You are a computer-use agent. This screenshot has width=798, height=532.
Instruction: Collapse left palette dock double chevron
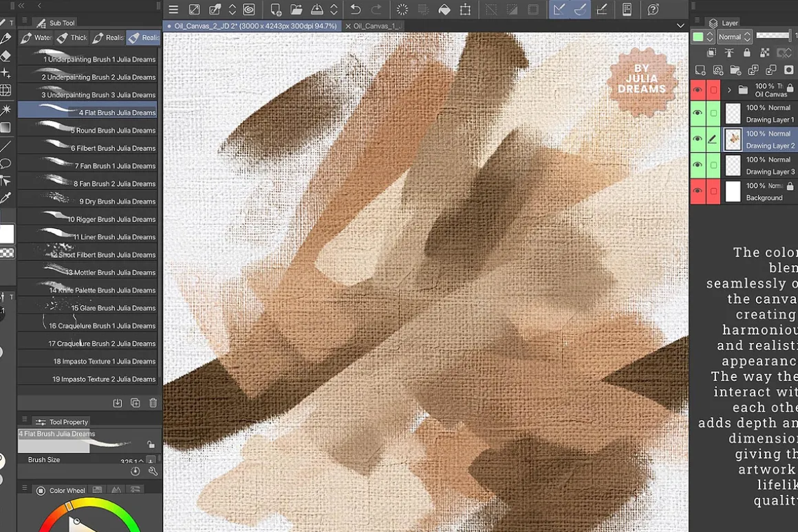pyautogui.click(x=21, y=5)
